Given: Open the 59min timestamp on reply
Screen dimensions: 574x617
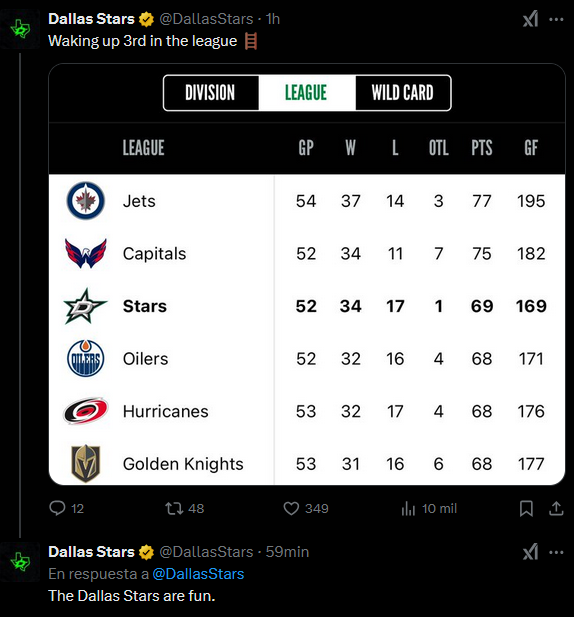Looking at the screenshot, I should pos(287,552).
